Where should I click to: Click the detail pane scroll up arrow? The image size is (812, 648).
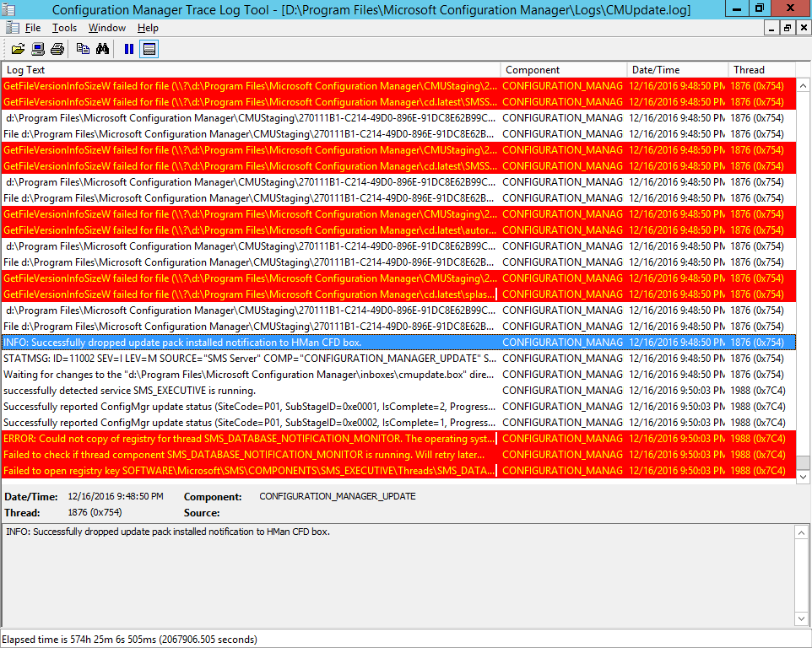click(801, 532)
